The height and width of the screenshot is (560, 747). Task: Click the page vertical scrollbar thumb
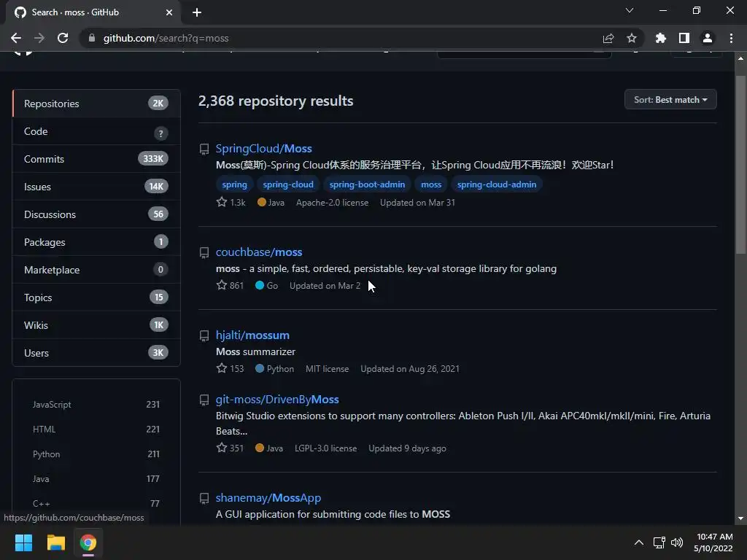740,166
